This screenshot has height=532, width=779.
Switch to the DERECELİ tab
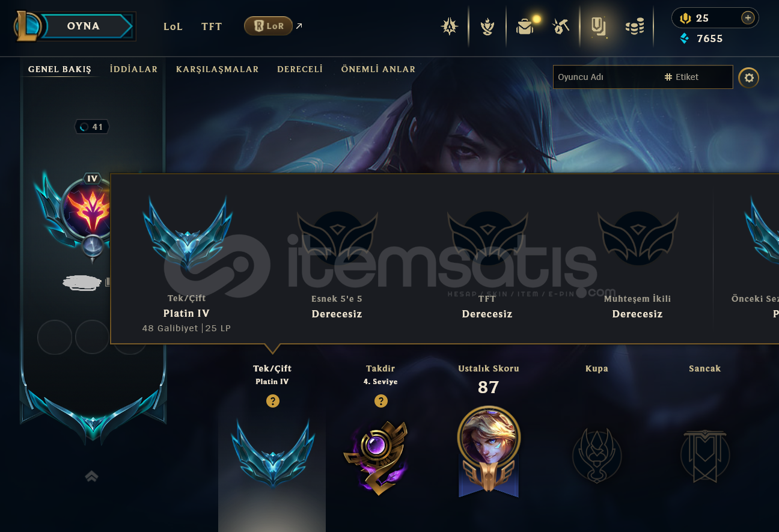300,69
